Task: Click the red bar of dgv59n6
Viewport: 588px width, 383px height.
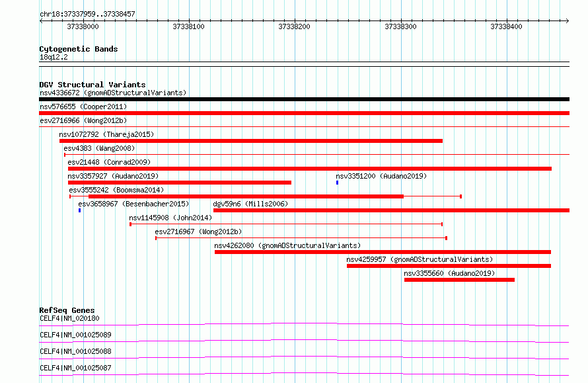Action: coord(392,210)
